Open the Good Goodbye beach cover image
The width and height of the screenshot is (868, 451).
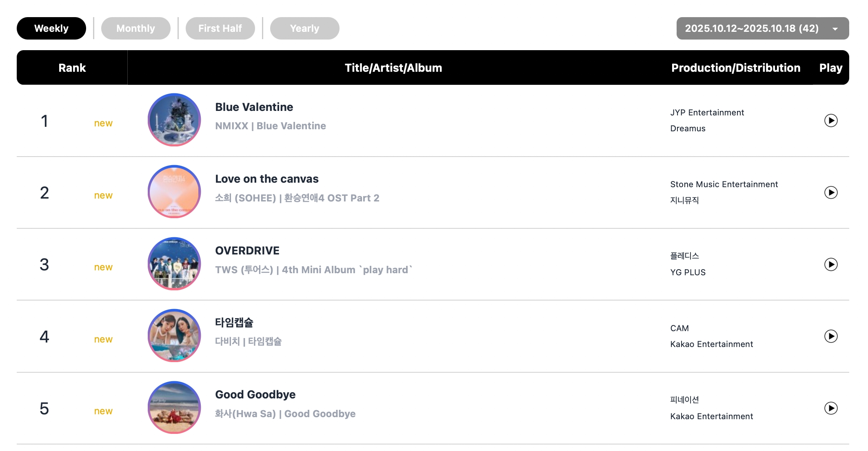click(x=174, y=407)
